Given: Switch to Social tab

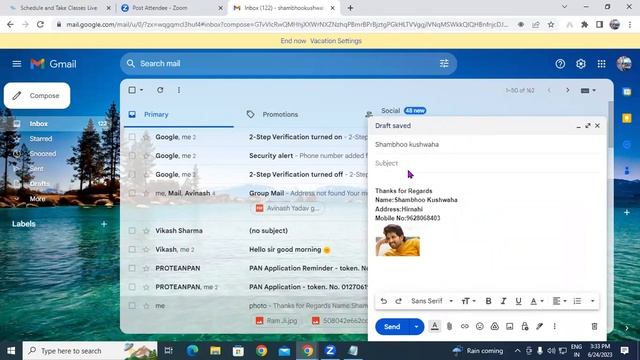Looking at the screenshot, I should pos(390,111).
